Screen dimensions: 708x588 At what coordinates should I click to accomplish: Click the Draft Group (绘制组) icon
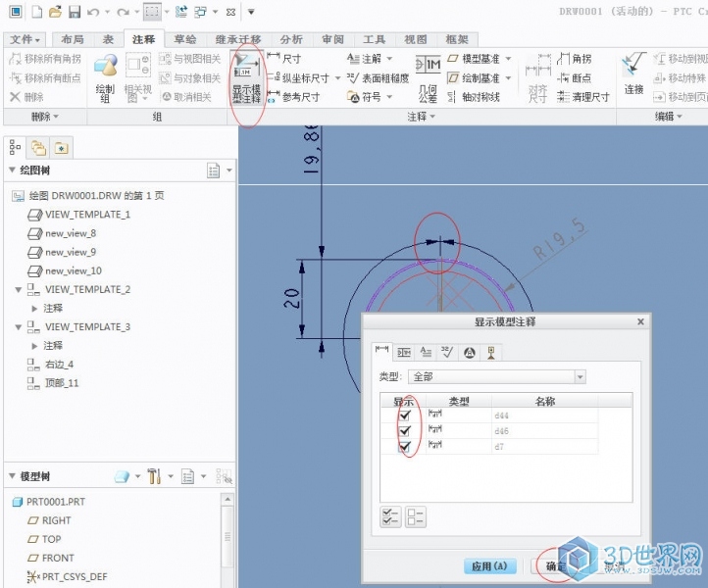pyautogui.click(x=105, y=78)
